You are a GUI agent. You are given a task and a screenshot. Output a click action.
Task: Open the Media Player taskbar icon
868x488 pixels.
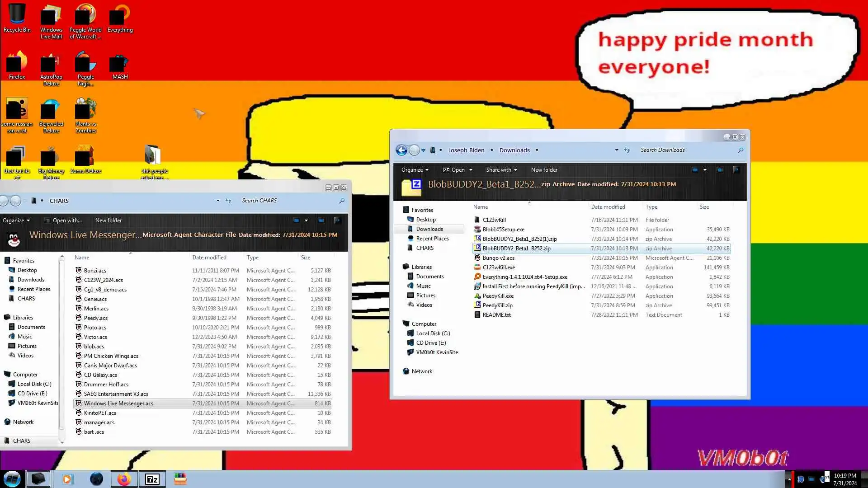[x=67, y=479]
